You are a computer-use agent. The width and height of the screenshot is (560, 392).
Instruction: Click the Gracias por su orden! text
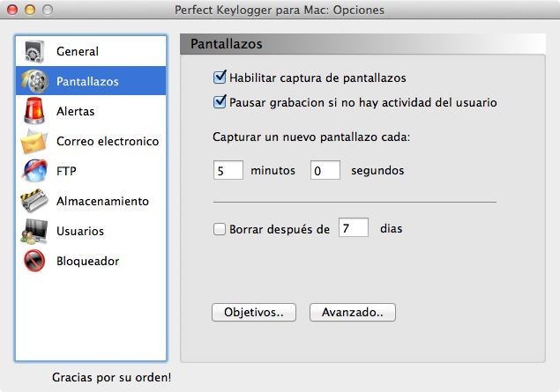[x=111, y=377]
